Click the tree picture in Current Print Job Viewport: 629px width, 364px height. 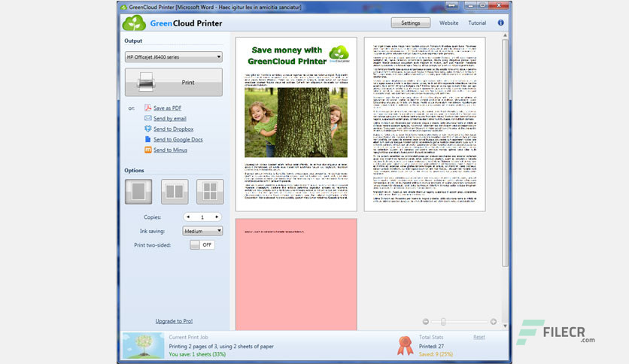coord(143,345)
